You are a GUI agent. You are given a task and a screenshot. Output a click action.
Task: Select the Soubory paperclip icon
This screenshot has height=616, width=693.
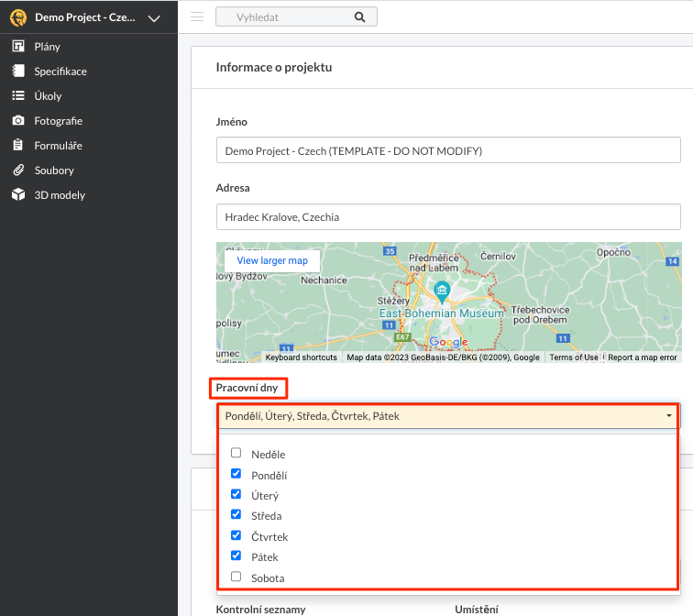tap(17, 170)
